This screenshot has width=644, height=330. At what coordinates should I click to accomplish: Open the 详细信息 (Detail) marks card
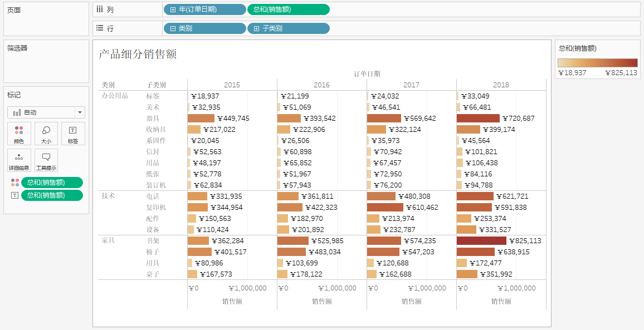coord(19,160)
